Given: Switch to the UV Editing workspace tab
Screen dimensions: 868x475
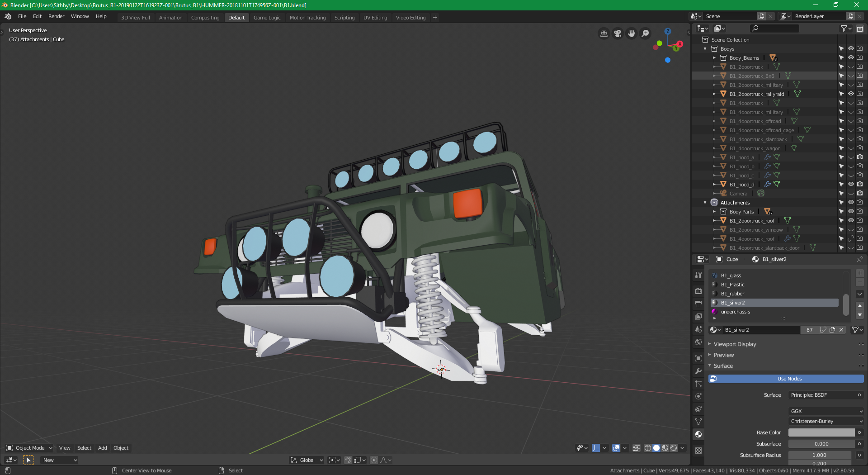Looking at the screenshot, I should pyautogui.click(x=375, y=18).
